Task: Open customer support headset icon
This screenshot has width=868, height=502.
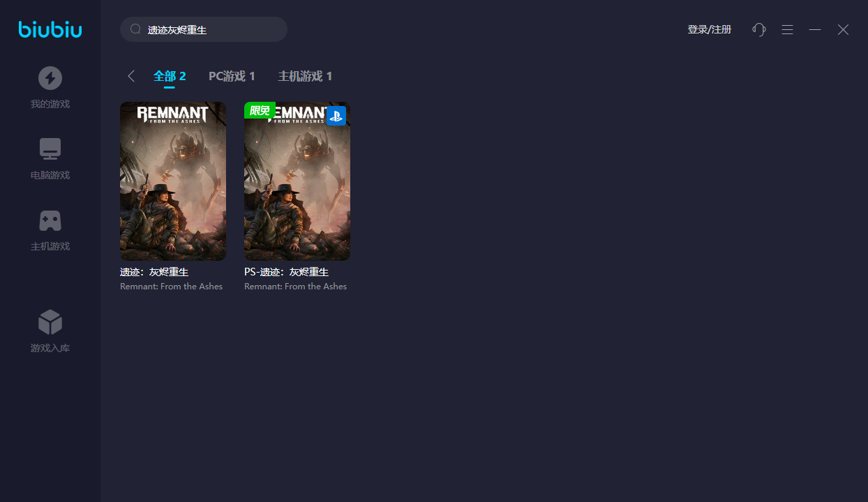Action: (759, 29)
